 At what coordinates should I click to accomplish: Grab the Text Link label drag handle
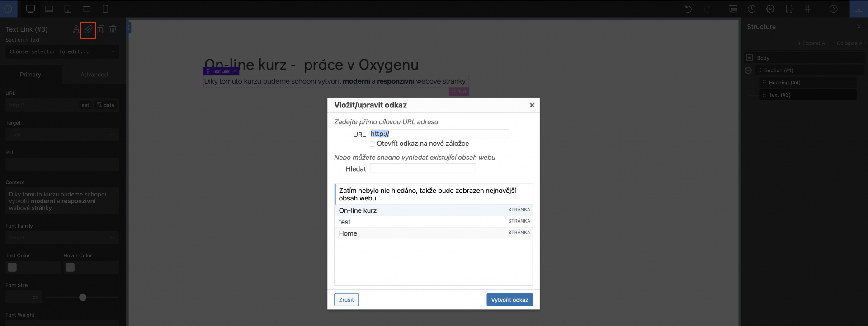coord(208,71)
